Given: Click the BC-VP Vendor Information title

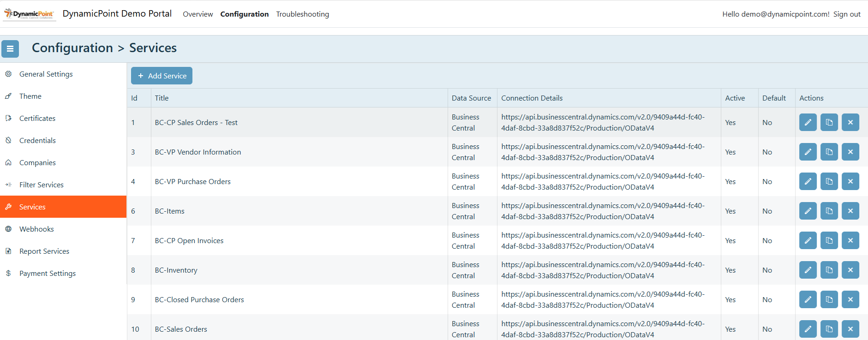Looking at the screenshot, I should point(198,152).
